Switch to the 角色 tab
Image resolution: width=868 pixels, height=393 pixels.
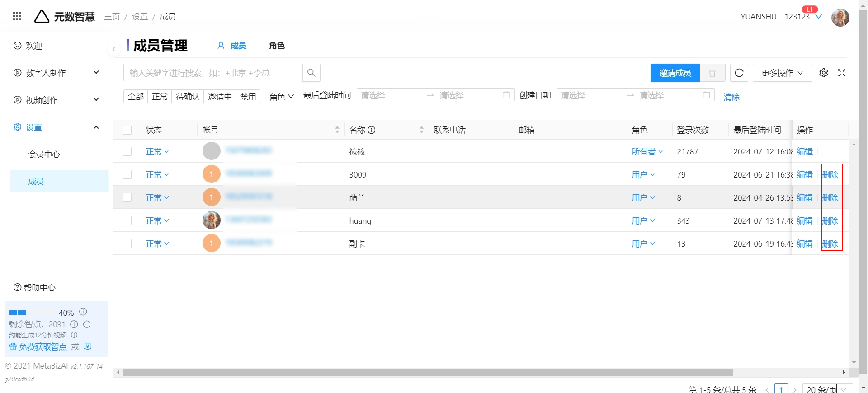[277, 46]
